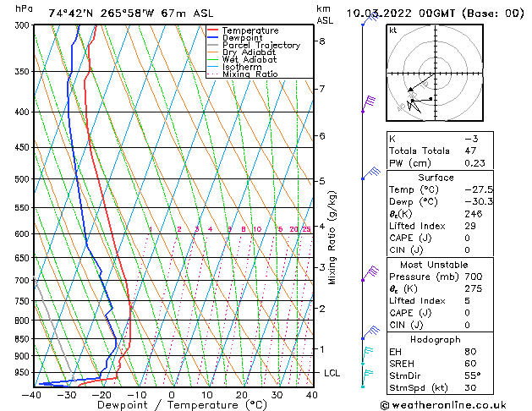Click the 'EH' value 80
532x411 pixels.
coord(470,352)
